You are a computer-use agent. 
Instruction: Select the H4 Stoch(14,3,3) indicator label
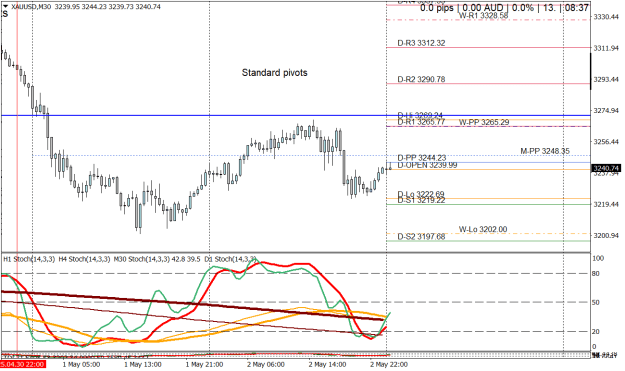(x=84, y=259)
